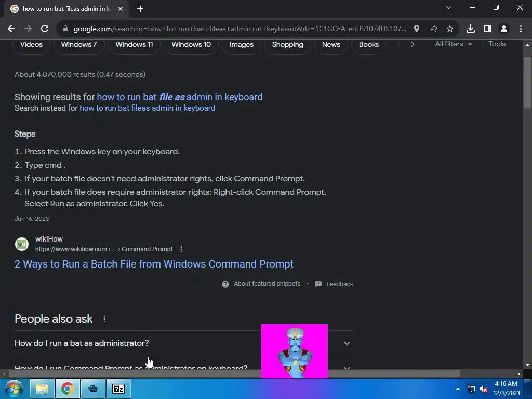This screenshot has height=399, width=532.
Task: Open the taskbar app next to Chrome
Action: click(x=93, y=389)
